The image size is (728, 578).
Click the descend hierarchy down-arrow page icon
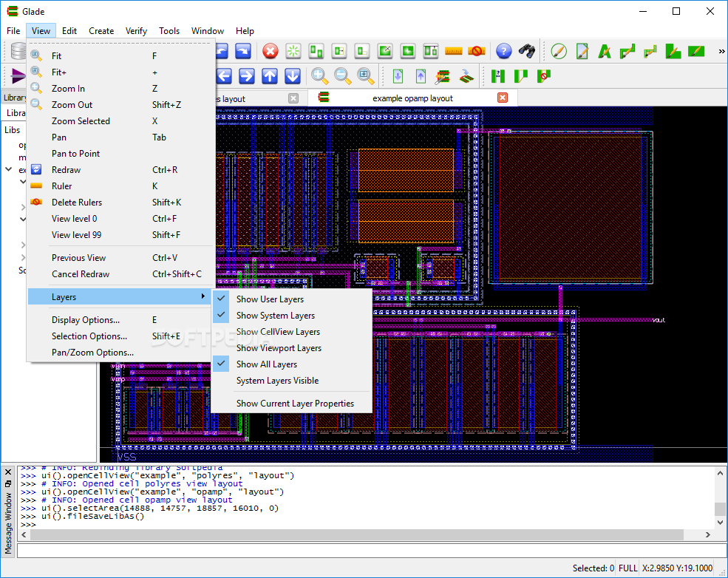398,75
